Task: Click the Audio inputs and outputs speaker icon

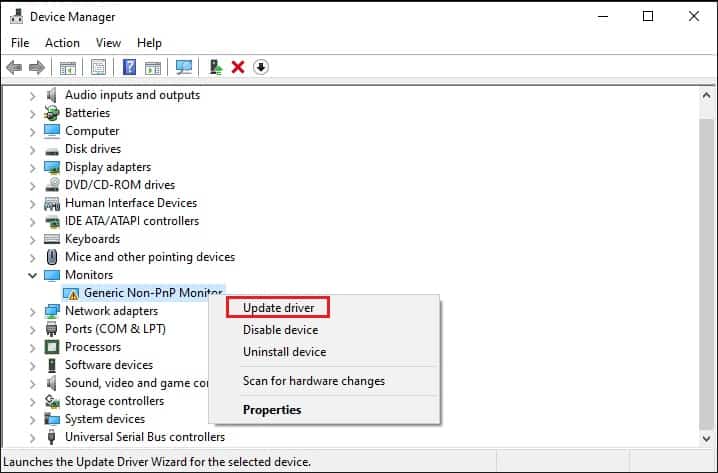Action: point(52,95)
